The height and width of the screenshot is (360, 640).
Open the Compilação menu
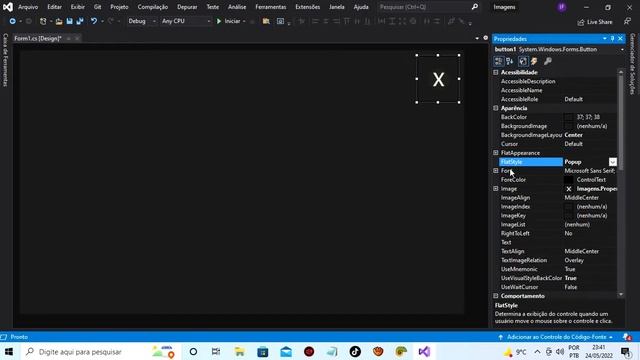(x=153, y=7)
